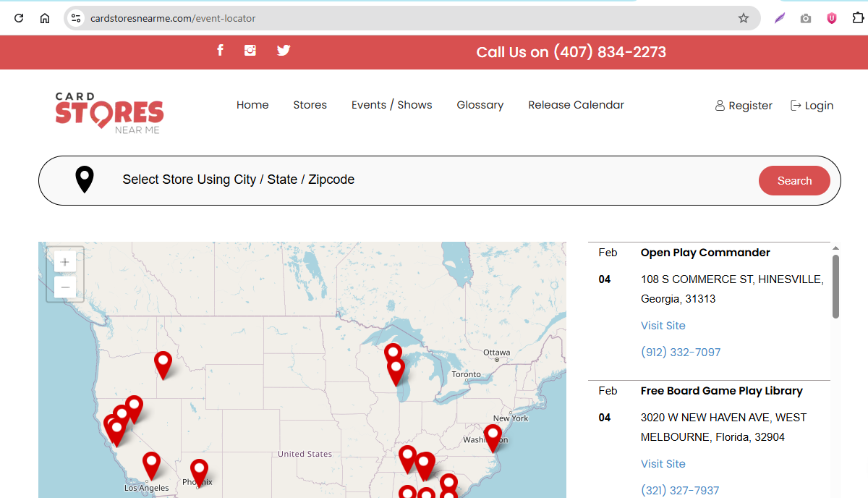The image size is (868, 498).
Task: Open the Release Calendar page
Action: click(576, 104)
